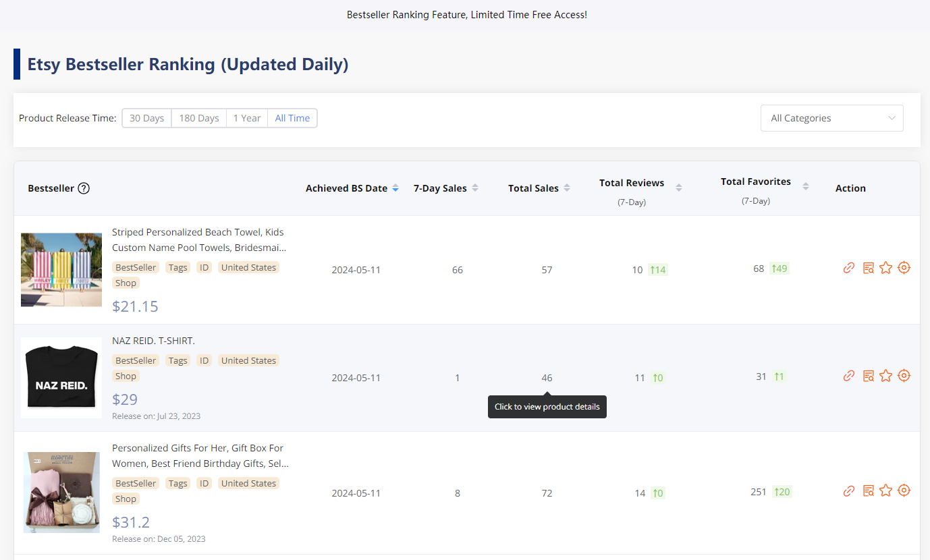The width and height of the screenshot is (930, 560).
Task: Click the striped beach towel product thumbnail
Action: coord(61,270)
